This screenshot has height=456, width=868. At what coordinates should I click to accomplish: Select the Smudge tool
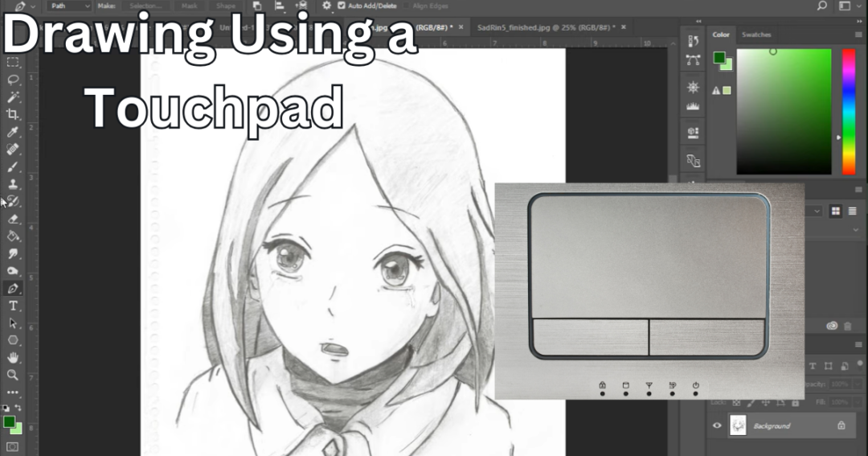pyautogui.click(x=13, y=254)
